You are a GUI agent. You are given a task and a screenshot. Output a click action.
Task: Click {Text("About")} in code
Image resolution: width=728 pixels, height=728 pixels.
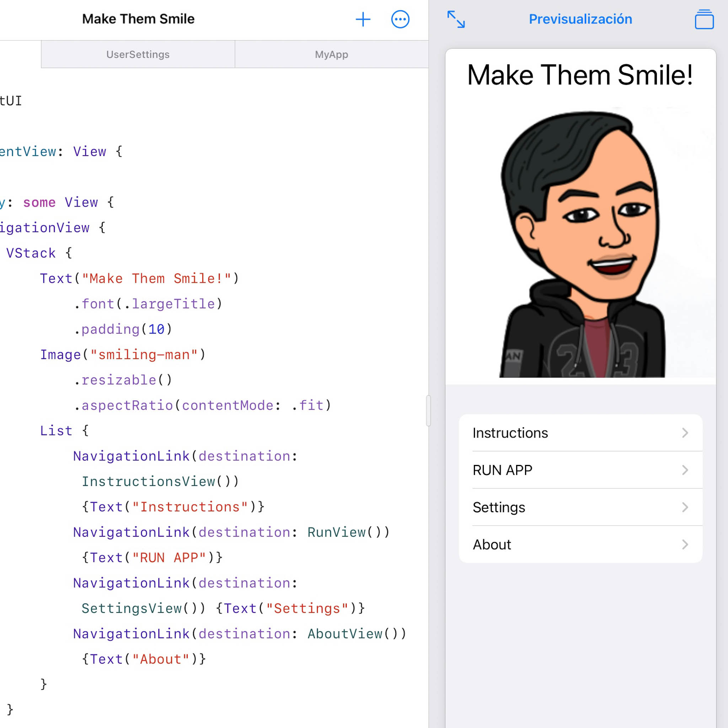[144, 659]
